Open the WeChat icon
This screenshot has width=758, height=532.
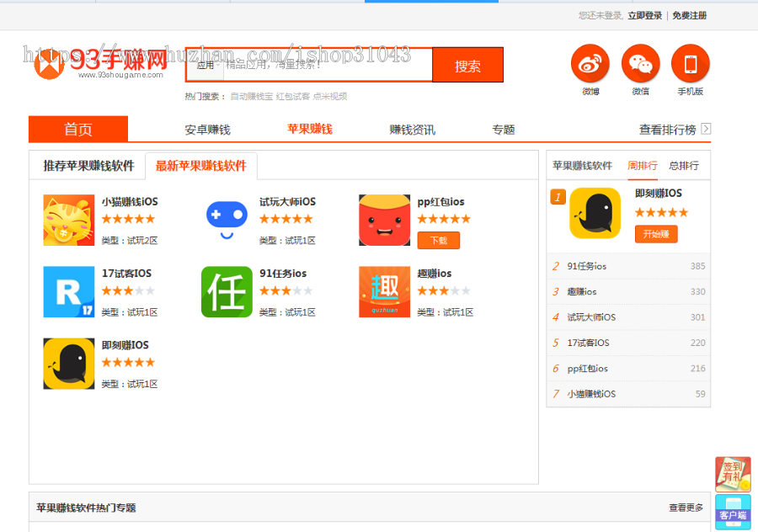[641, 63]
